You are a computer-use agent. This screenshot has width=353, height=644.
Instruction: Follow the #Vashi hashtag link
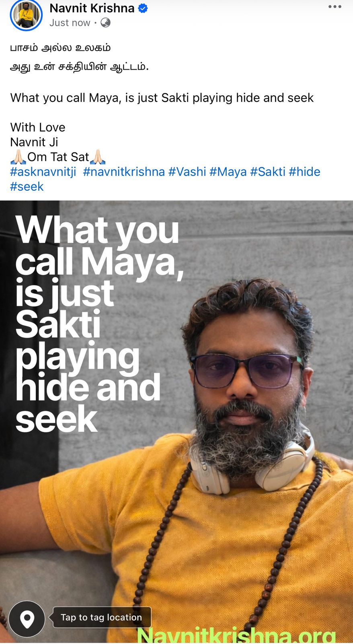[187, 172]
